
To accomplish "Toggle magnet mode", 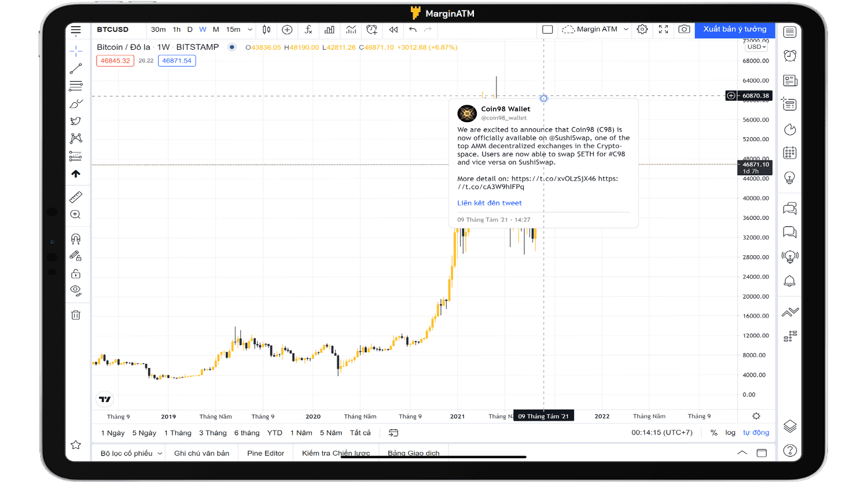I will [76, 238].
